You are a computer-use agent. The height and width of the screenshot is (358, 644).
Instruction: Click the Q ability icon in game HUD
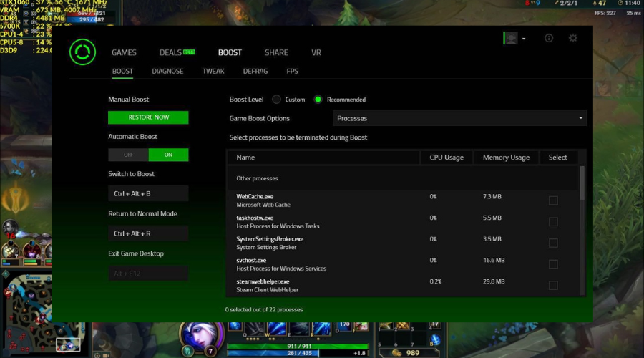point(253,329)
